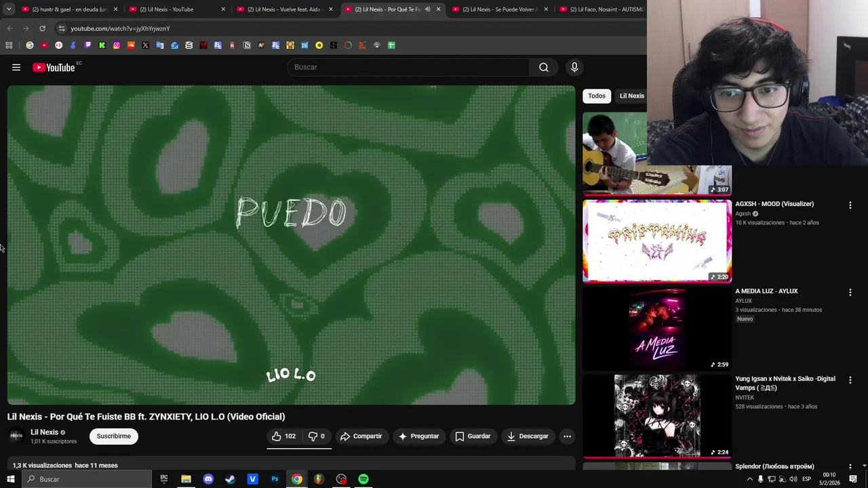Start voice search with the microphone
Viewport: 868px width, 488px height.
tap(574, 67)
